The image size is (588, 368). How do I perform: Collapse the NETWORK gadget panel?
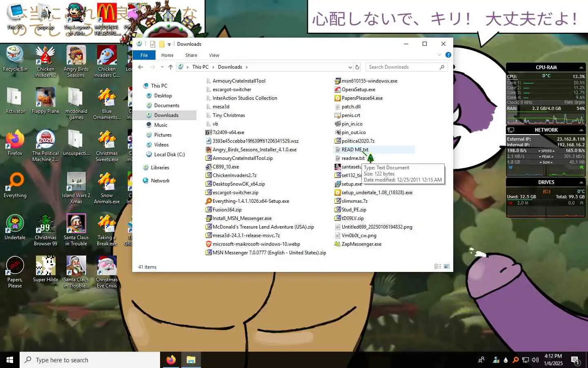(x=581, y=130)
